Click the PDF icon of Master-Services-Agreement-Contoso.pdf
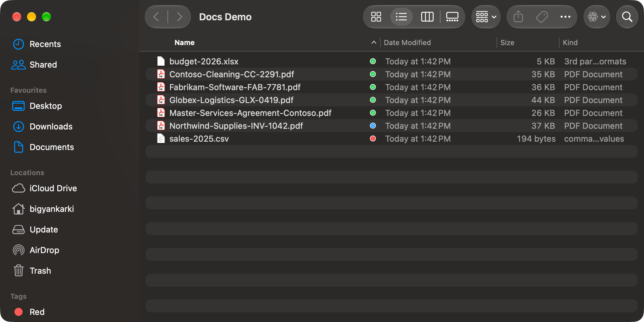 click(161, 113)
